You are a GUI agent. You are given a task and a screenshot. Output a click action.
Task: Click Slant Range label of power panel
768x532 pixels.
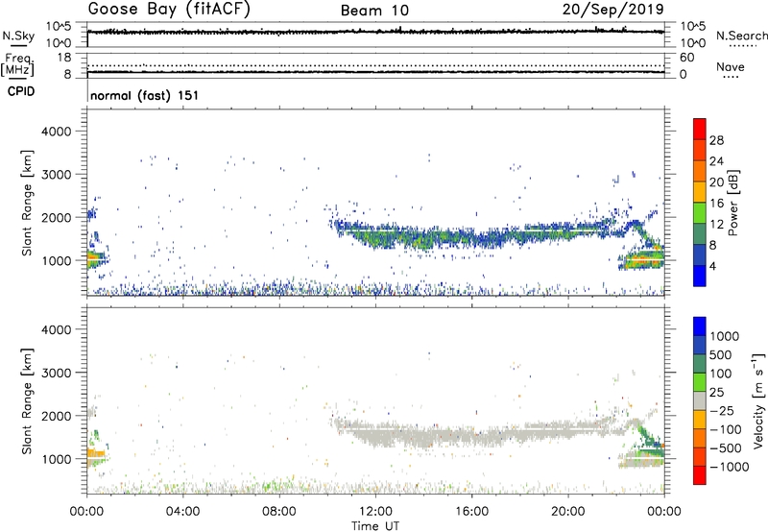pyautogui.click(x=27, y=203)
